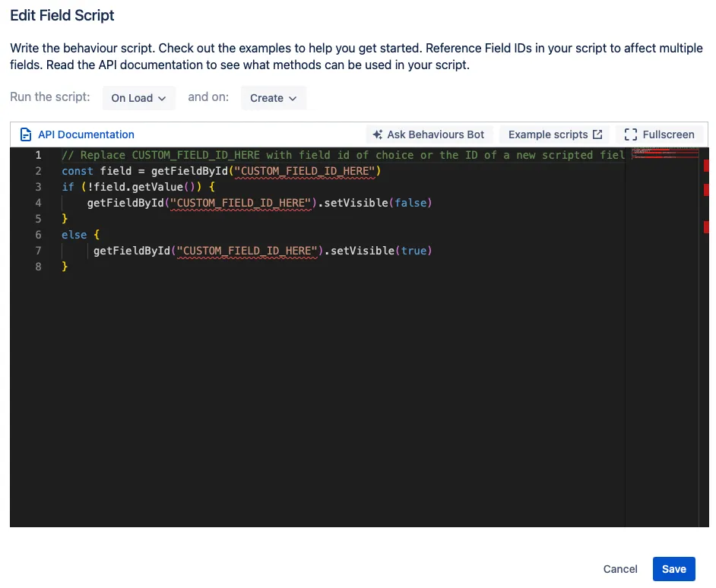
Task: Switch editor to Fullscreen
Action: click(660, 134)
